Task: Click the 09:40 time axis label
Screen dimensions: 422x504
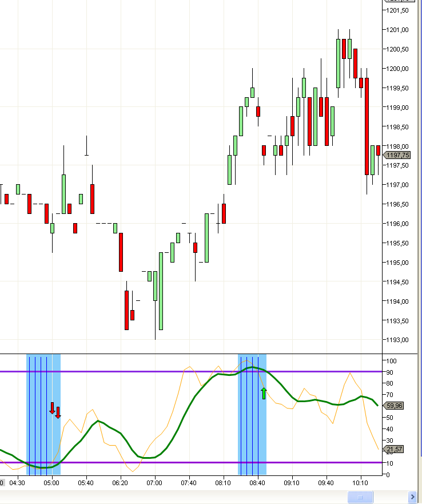Action: coord(326,483)
